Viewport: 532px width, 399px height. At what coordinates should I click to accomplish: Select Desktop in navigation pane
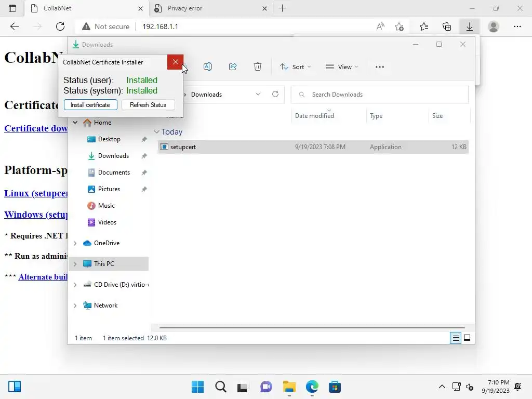coord(109,139)
